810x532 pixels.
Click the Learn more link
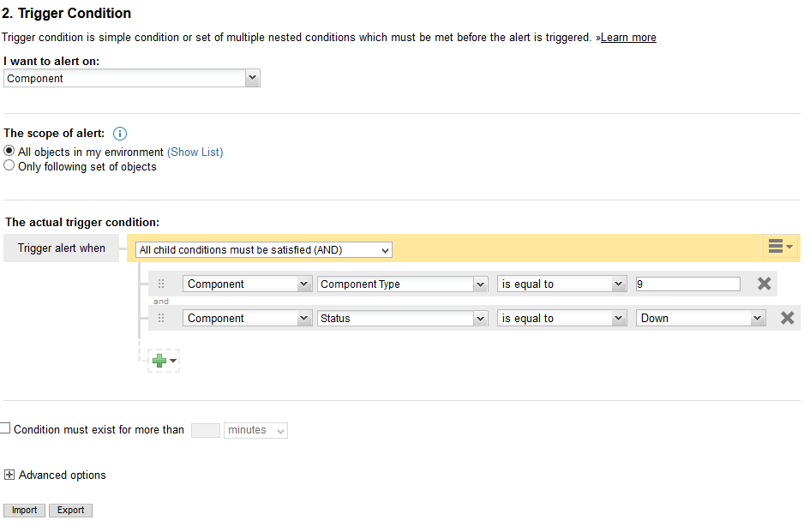(x=628, y=38)
